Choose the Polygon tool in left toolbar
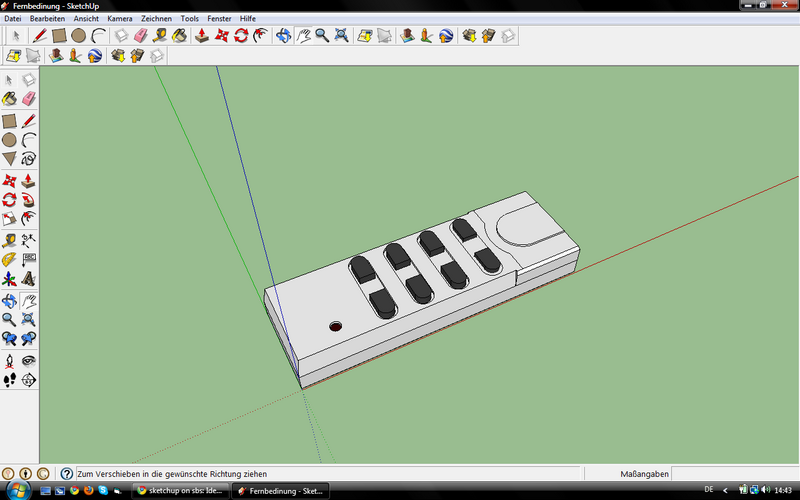 pyautogui.click(x=9, y=158)
